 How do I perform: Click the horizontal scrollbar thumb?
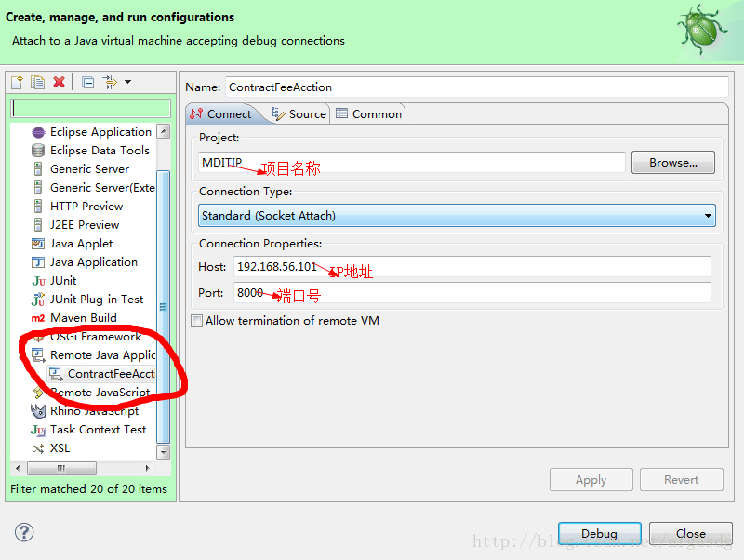[61, 469]
